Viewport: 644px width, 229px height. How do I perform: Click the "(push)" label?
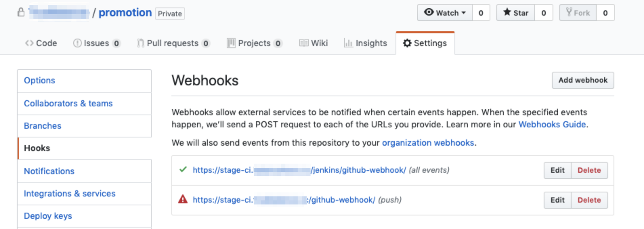pos(390,200)
